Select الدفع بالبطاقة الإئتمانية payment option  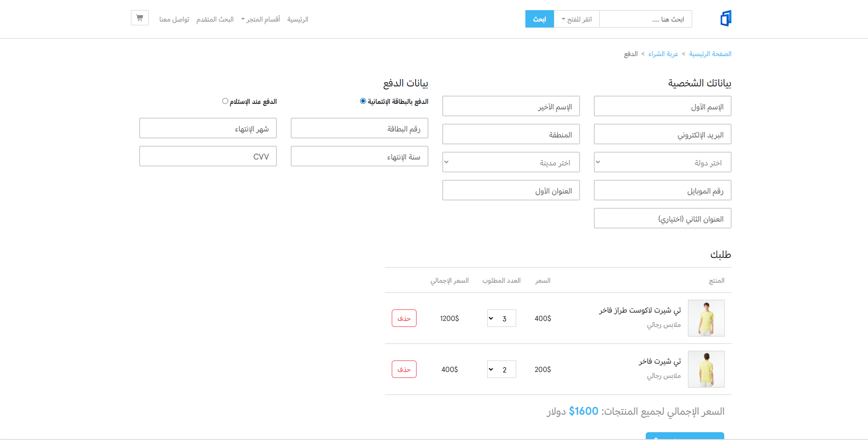(361, 100)
